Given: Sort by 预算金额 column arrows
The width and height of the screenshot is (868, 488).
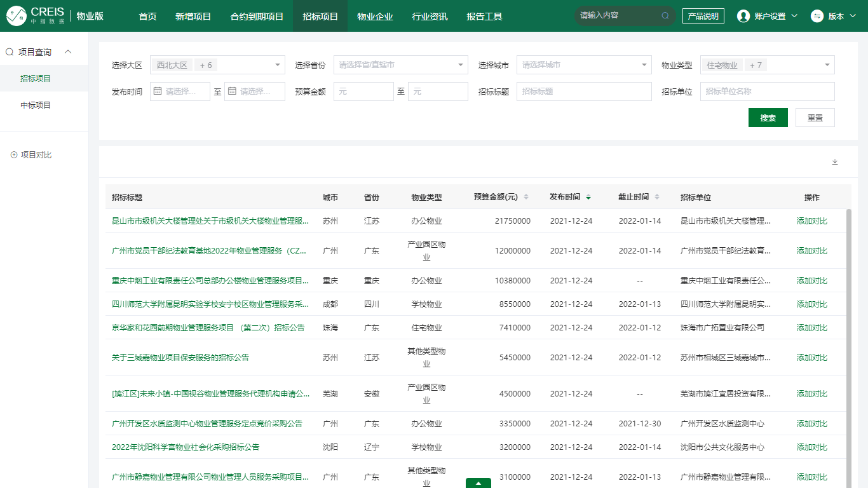Looking at the screenshot, I should coord(526,198).
